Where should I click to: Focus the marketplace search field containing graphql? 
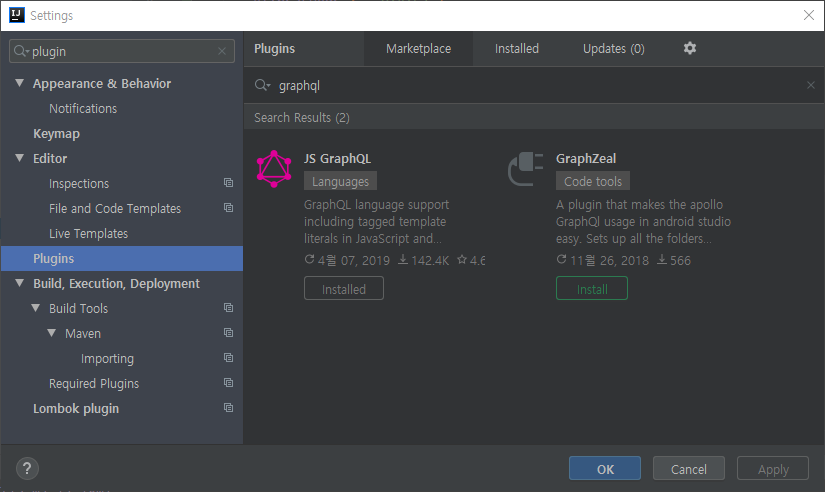534,85
